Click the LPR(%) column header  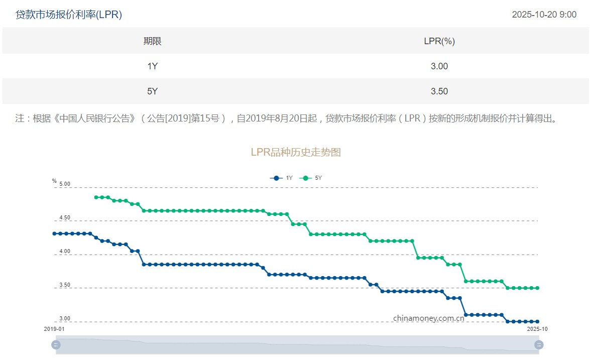[439, 41]
